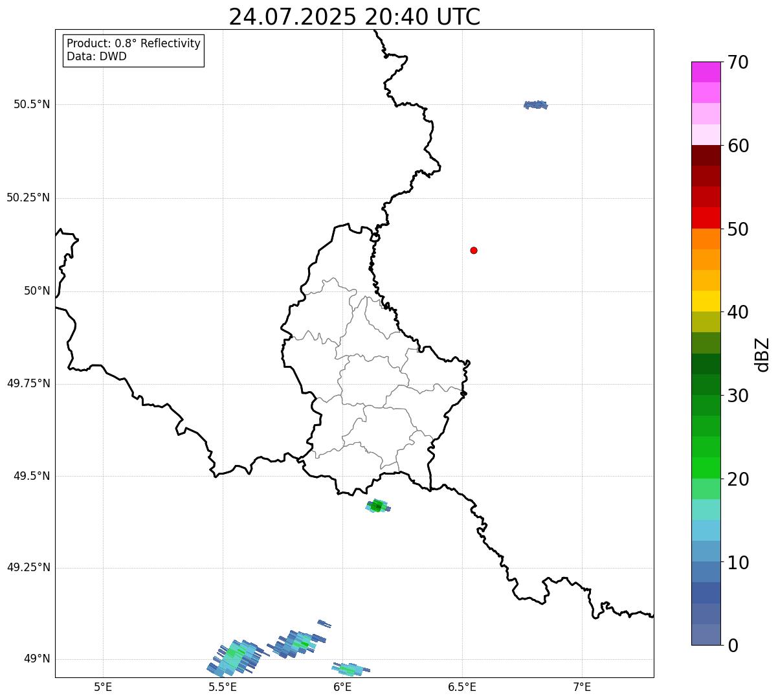Click the small blue echo near 50.5°N
This screenshot has height=700, width=778.
click(535, 105)
